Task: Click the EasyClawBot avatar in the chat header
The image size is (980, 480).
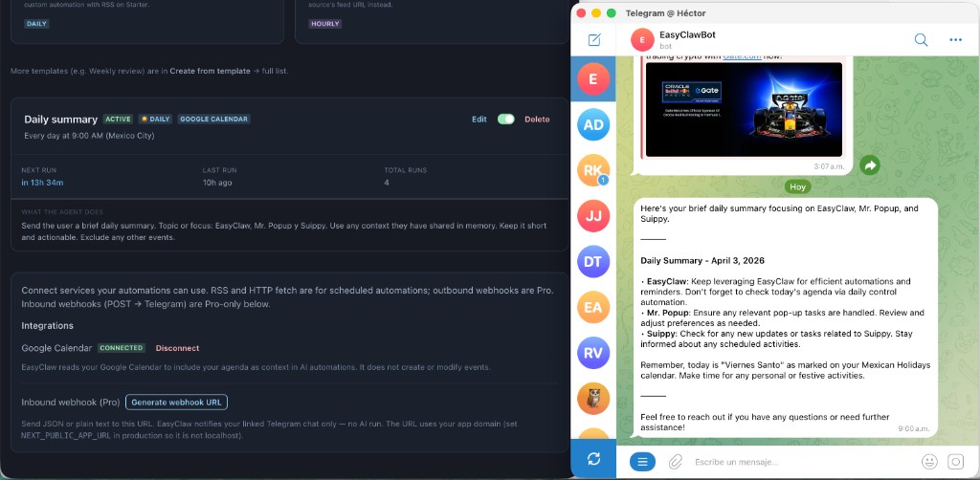Action: point(642,40)
